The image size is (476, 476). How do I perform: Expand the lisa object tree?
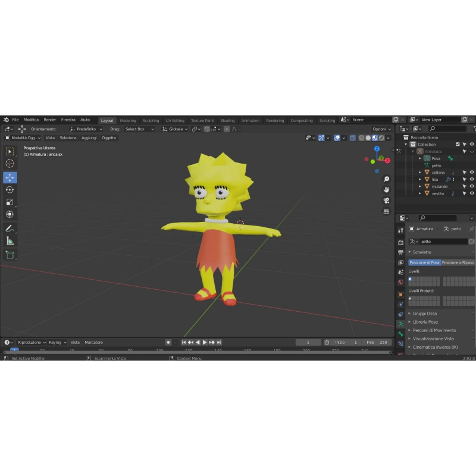420,180
